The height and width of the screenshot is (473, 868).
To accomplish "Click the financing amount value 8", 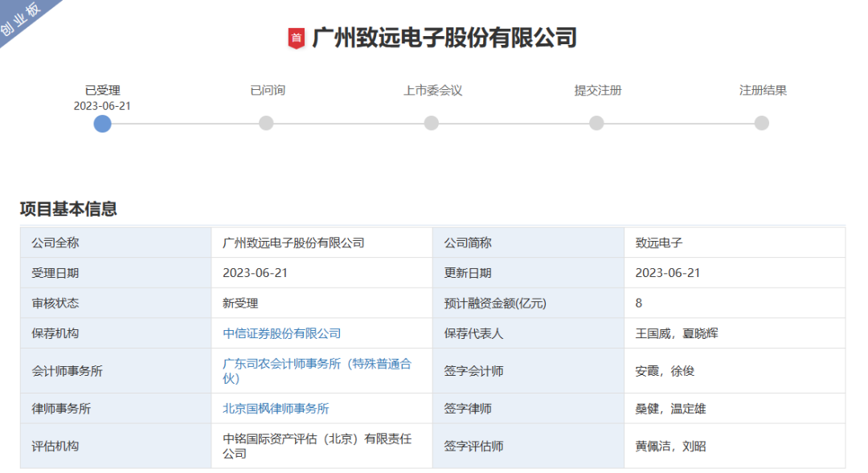I will [x=639, y=304].
